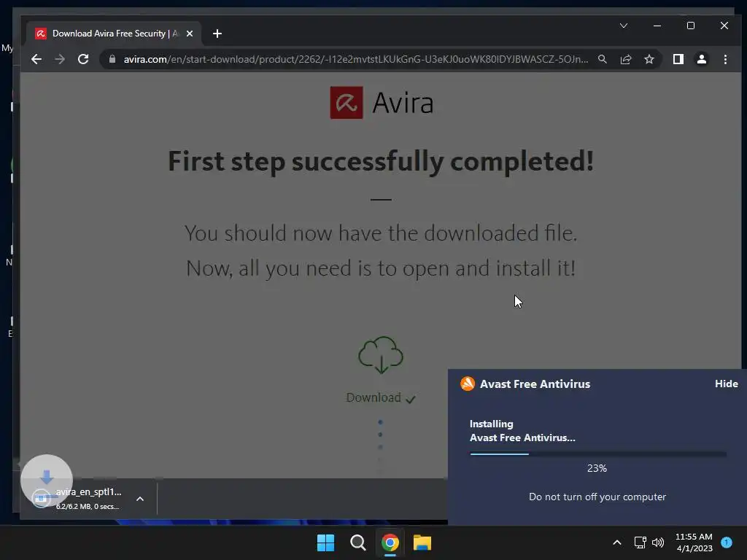Image resolution: width=747 pixels, height=560 pixels.
Task: Click the Avast Free Antivirus logo
Action: point(468,384)
